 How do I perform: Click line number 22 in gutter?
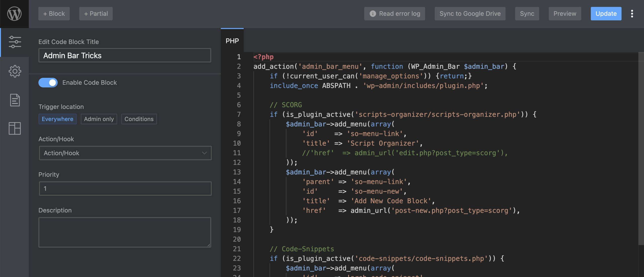pyautogui.click(x=237, y=259)
